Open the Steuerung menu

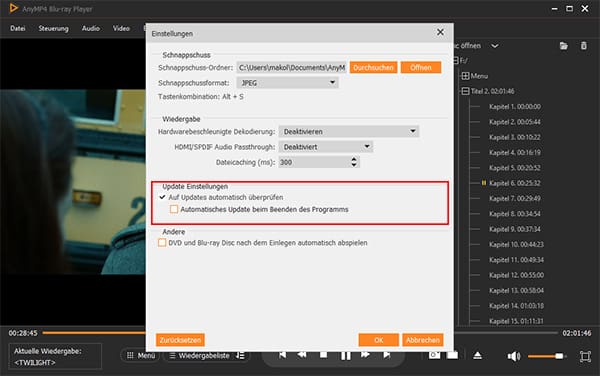click(54, 28)
